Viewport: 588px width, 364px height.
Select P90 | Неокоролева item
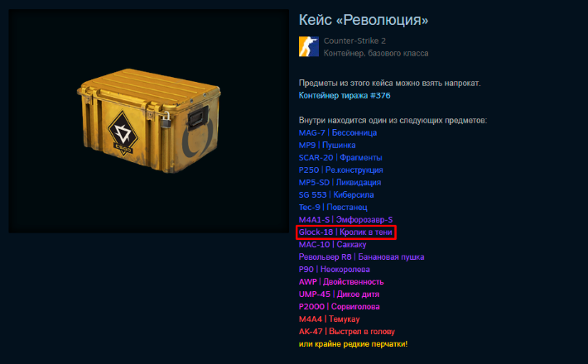pyautogui.click(x=334, y=269)
